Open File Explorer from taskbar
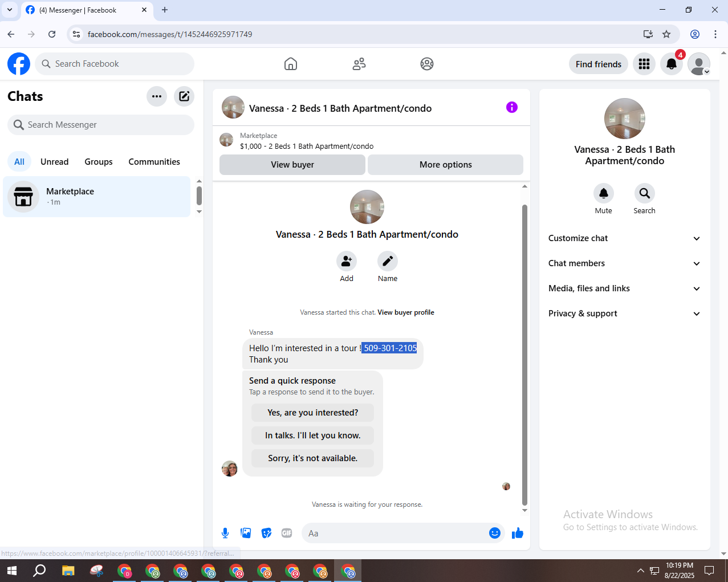 (68, 571)
